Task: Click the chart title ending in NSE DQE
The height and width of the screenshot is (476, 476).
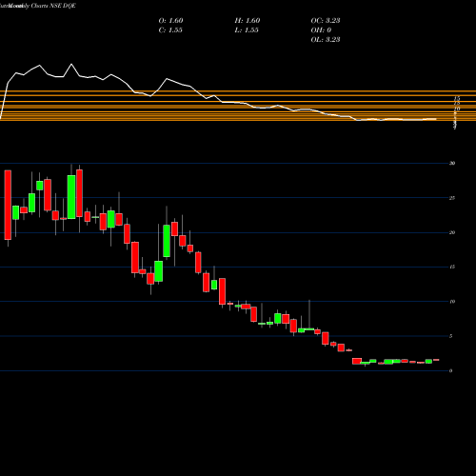Action: coord(38,6)
